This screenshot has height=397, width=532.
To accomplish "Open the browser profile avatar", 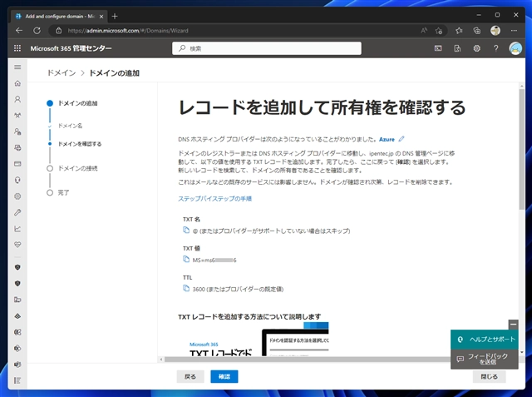I will (495, 31).
